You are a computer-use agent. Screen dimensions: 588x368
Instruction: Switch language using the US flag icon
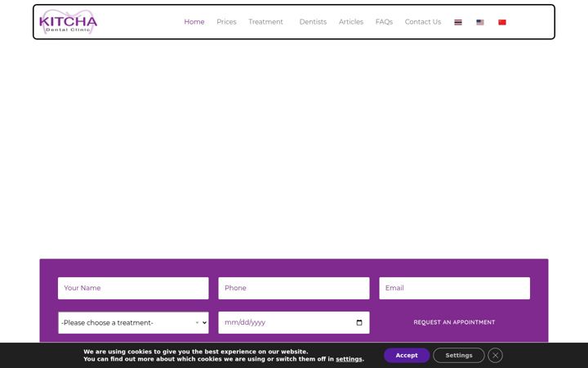click(480, 22)
